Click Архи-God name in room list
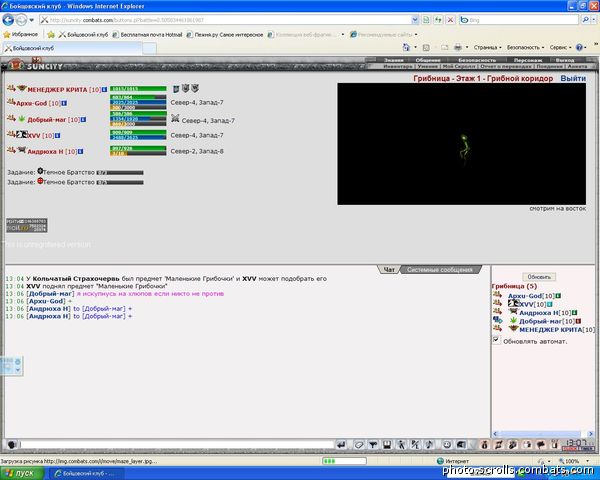This screenshot has width=600, height=480. [525, 296]
